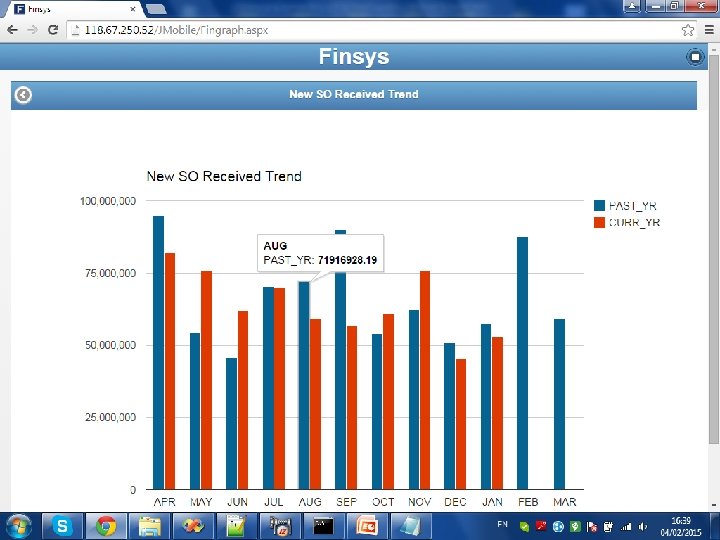Click the address bar URL

tap(176, 30)
